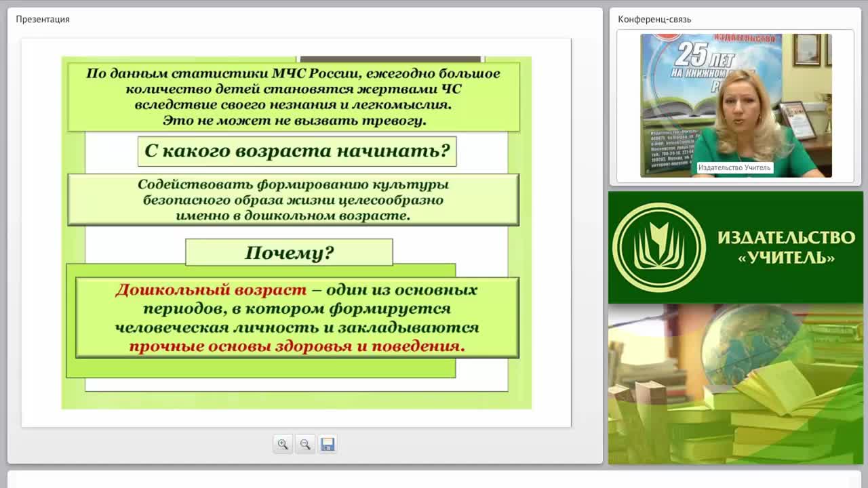
Task: Select the webcam video of the presenter
Action: point(736,106)
